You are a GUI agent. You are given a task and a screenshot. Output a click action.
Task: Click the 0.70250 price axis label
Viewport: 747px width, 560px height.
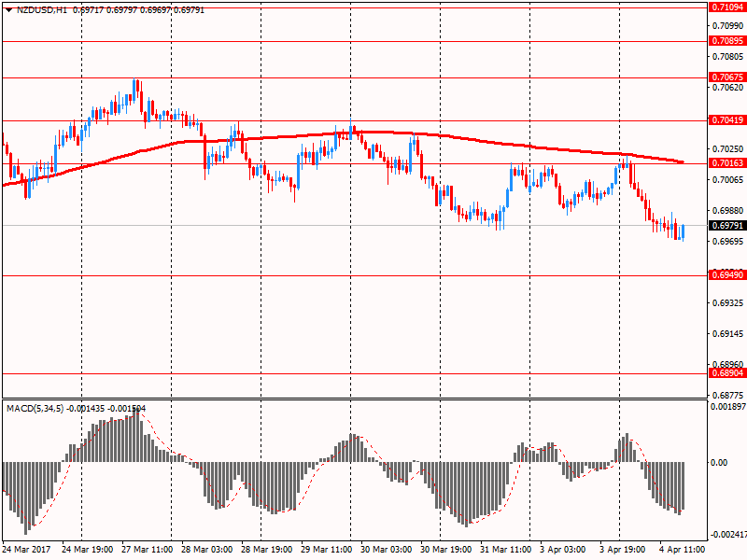pyautogui.click(x=728, y=149)
